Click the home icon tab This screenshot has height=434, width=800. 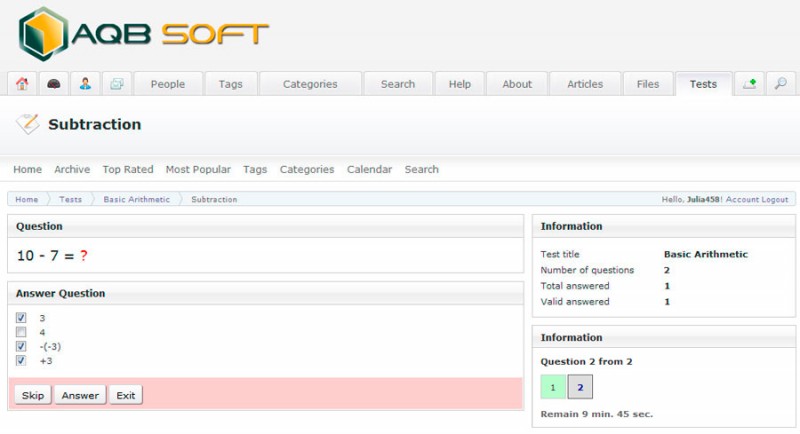[22, 84]
